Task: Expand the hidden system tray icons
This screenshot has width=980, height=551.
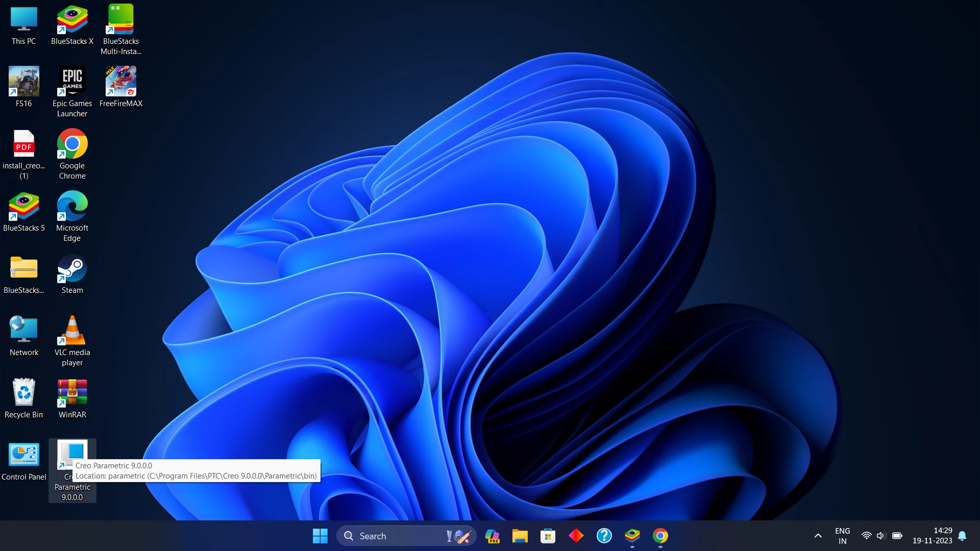Action: click(818, 536)
